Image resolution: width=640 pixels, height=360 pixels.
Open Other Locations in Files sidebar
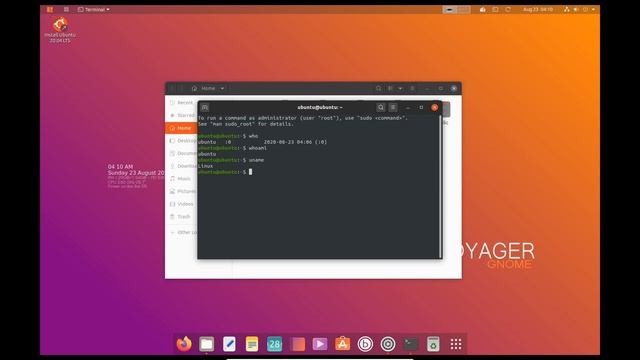[x=181, y=232]
